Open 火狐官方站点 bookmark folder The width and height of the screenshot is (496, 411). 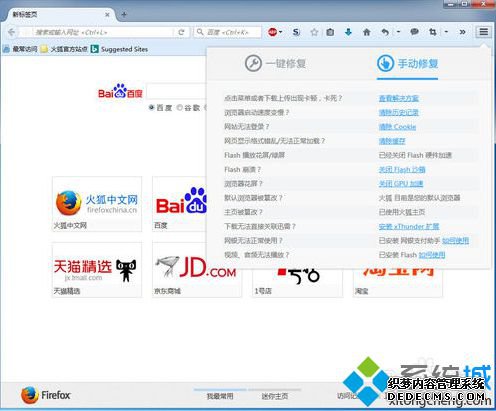(x=64, y=49)
